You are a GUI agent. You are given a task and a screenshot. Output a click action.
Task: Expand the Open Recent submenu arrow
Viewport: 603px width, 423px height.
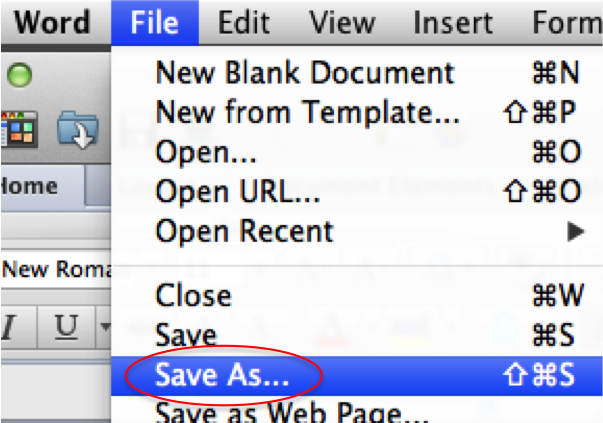pyautogui.click(x=576, y=232)
